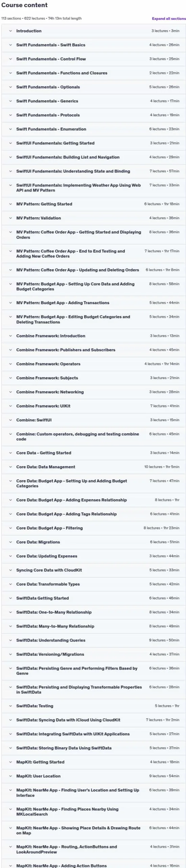
Task: Select Combine Framework: UIKit section header
Action: coord(94,406)
